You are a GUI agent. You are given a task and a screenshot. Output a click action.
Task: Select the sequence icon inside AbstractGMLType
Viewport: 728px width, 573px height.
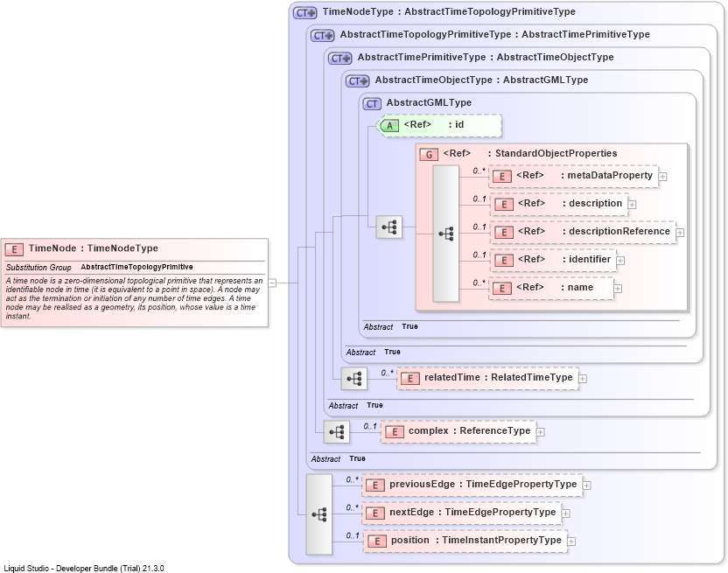(389, 227)
